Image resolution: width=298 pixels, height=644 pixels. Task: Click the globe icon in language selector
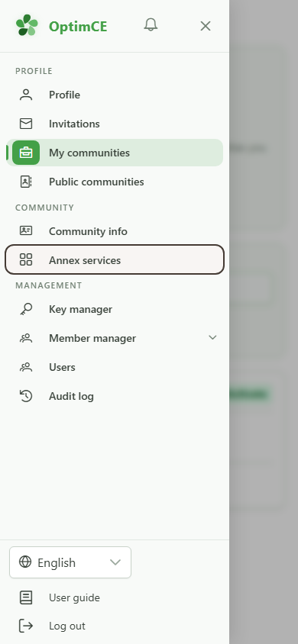pos(25,562)
